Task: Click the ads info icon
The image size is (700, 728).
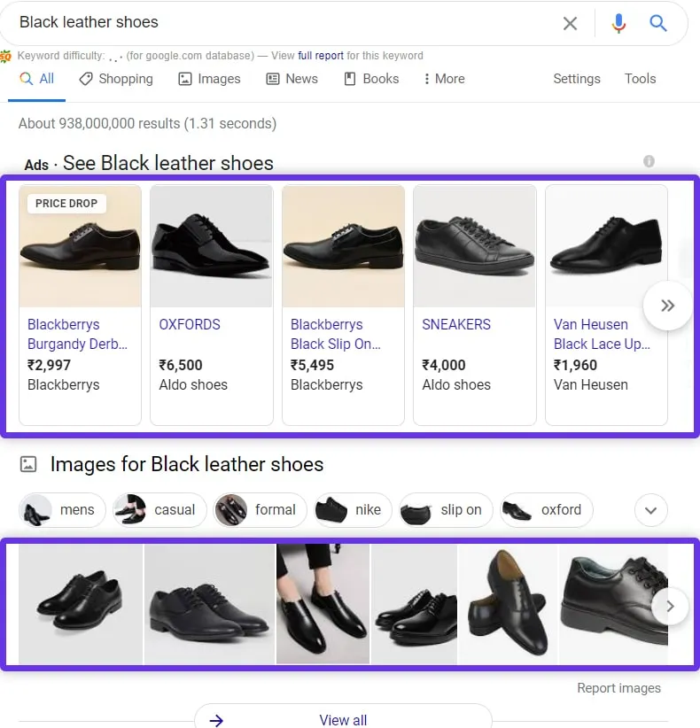Action: (x=649, y=161)
